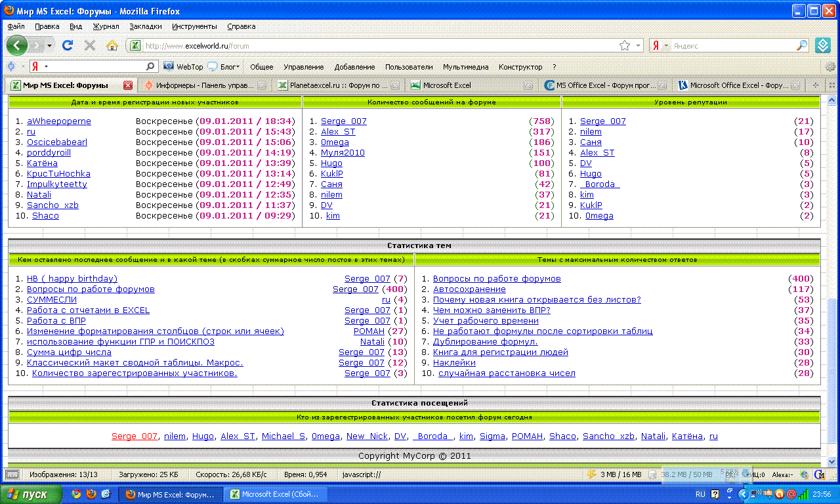Expand the bookmark star dropdown arrow
This screenshot has height=504, width=840.
(639, 46)
